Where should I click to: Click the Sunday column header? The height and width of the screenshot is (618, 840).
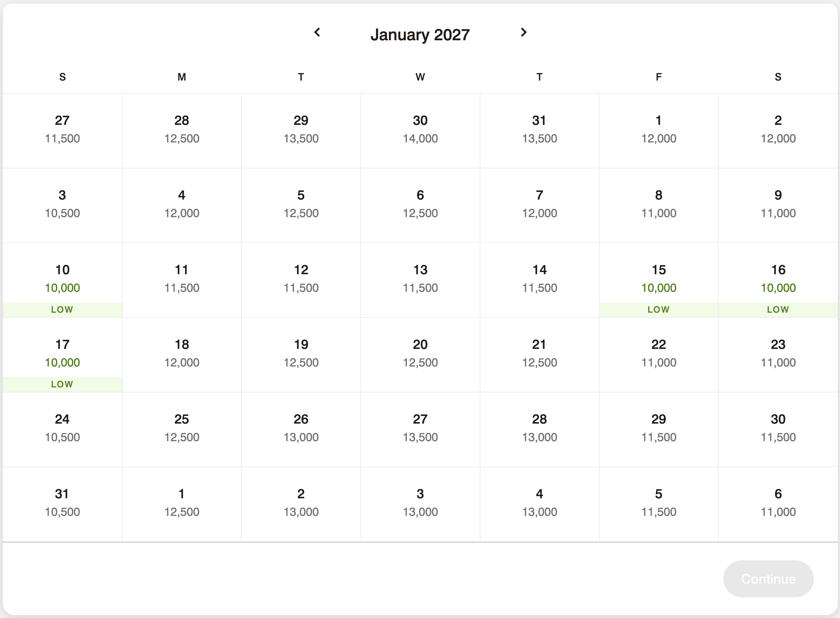click(63, 77)
